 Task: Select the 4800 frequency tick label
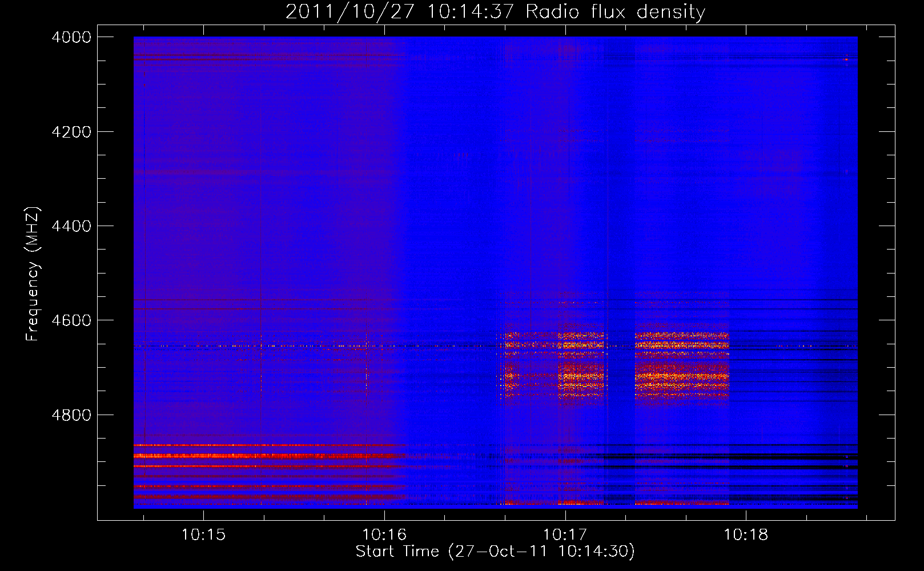pos(71,415)
